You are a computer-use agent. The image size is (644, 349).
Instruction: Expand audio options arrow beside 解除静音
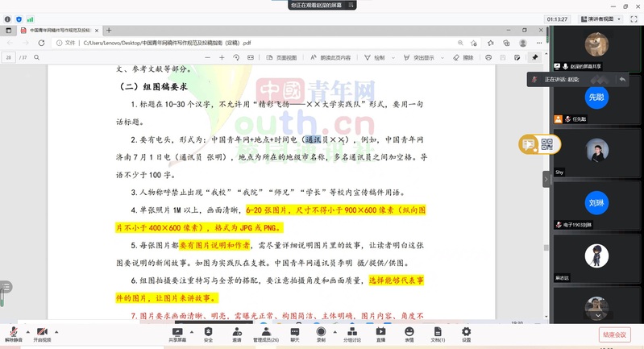(28, 332)
